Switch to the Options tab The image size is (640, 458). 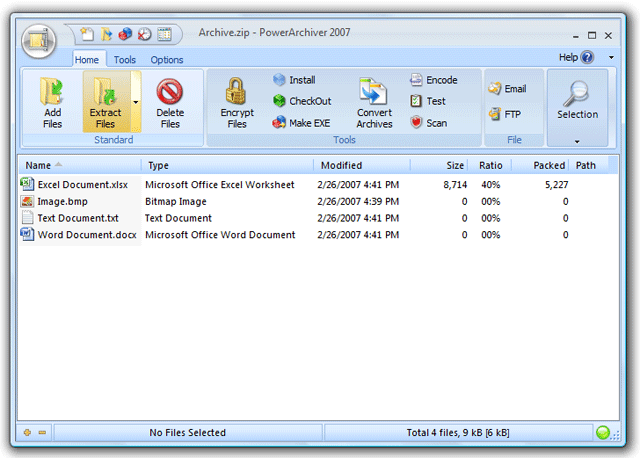(167, 60)
